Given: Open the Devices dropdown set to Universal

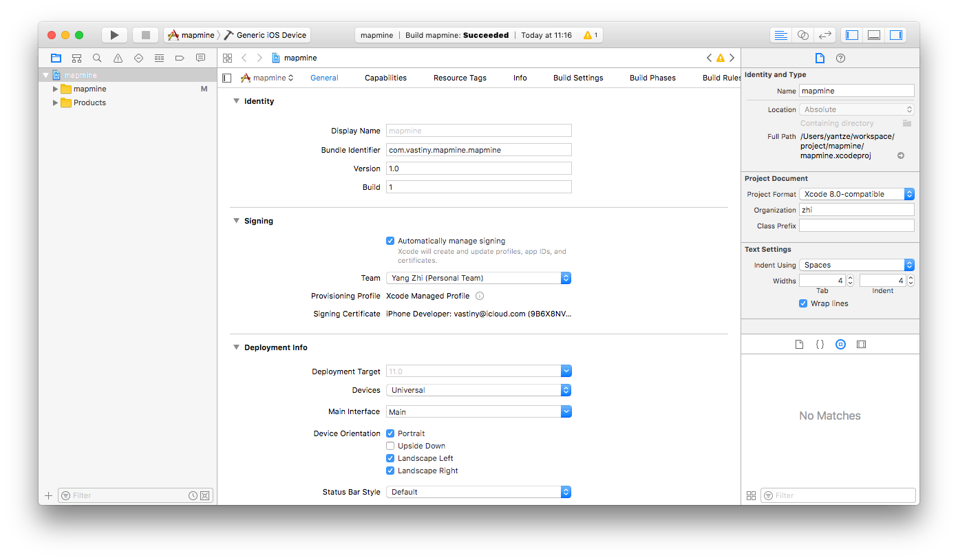Looking at the screenshot, I should pyautogui.click(x=478, y=390).
